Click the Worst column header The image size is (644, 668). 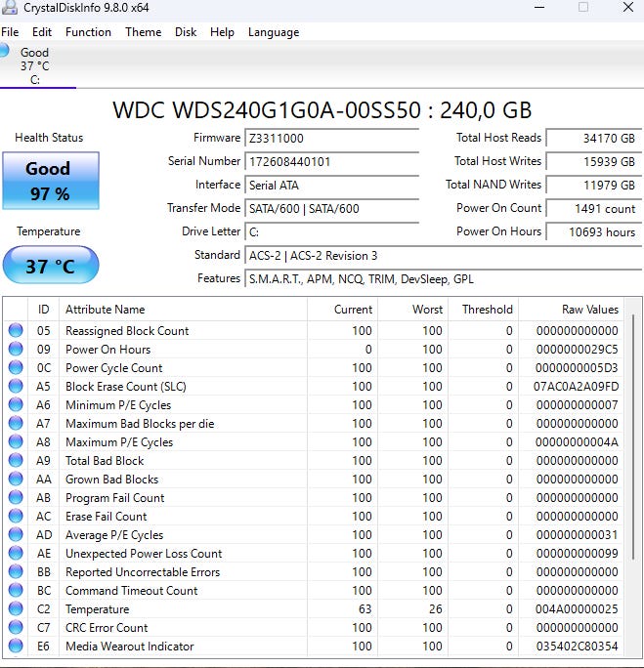[x=412, y=310]
